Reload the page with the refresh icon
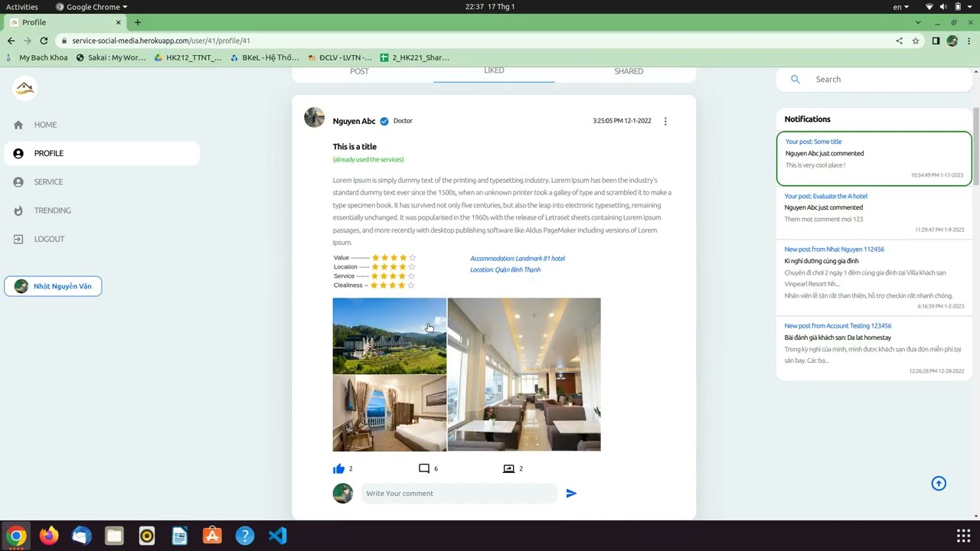The width and height of the screenshot is (980, 551). click(x=44, y=41)
